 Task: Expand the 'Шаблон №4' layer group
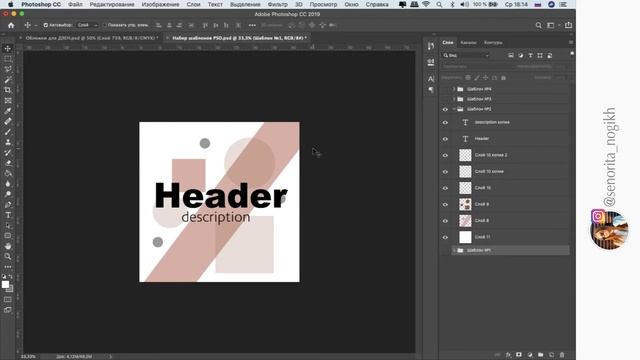click(454, 89)
